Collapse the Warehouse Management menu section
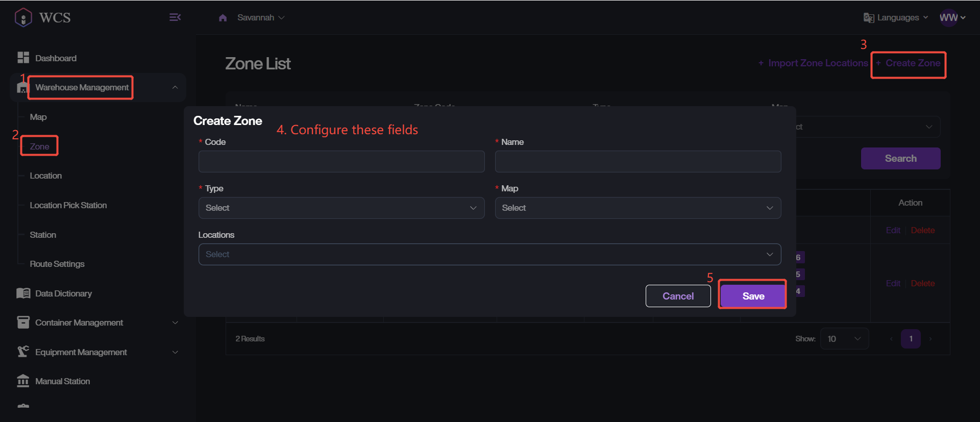Screen dimensions: 980x422 (175, 87)
